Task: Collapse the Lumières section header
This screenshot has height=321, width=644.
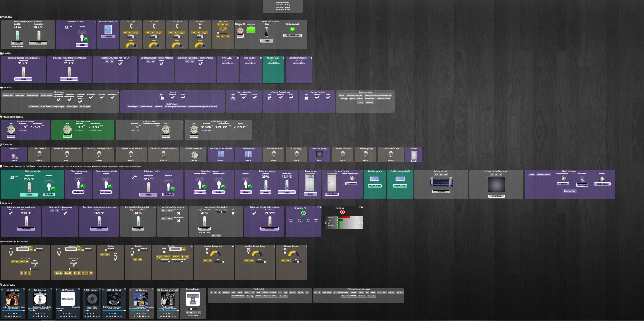Action: pyautogui.click(x=7, y=242)
